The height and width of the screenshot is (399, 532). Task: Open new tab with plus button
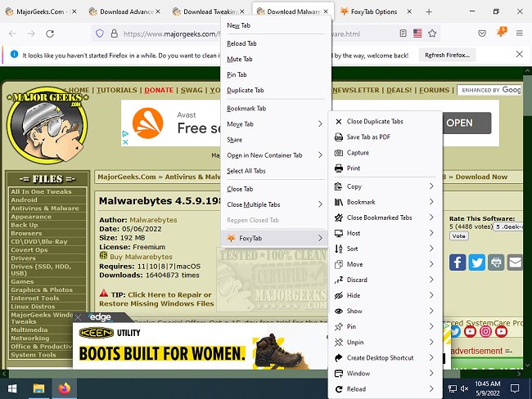pyautogui.click(x=429, y=12)
